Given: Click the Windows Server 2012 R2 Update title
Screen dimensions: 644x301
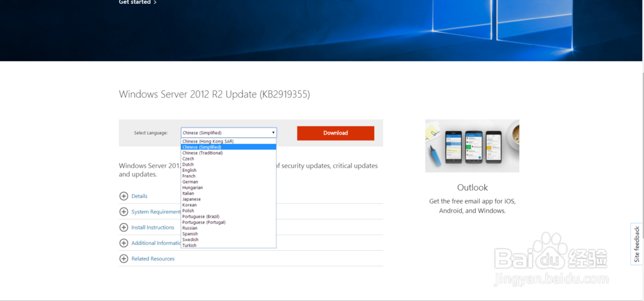Looking at the screenshot, I should (214, 94).
